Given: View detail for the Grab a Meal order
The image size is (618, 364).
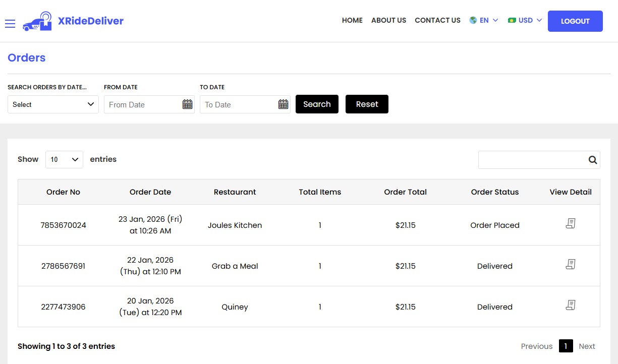Looking at the screenshot, I should click(570, 264).
